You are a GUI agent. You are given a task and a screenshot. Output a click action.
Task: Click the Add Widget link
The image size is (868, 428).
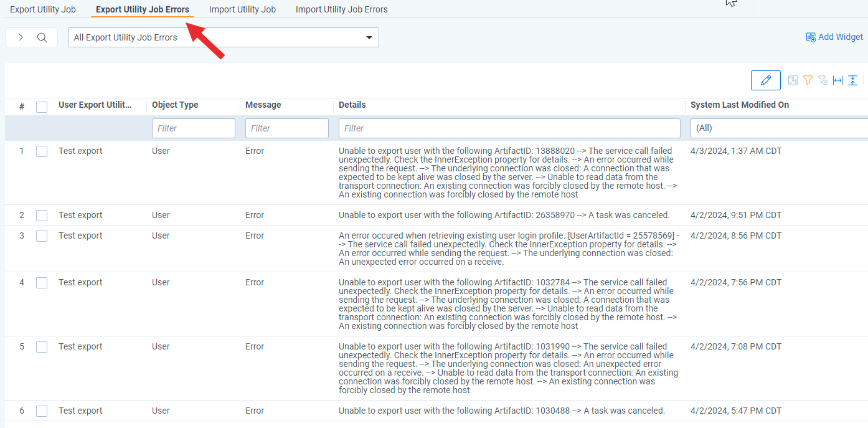click(x=841, y=37)
